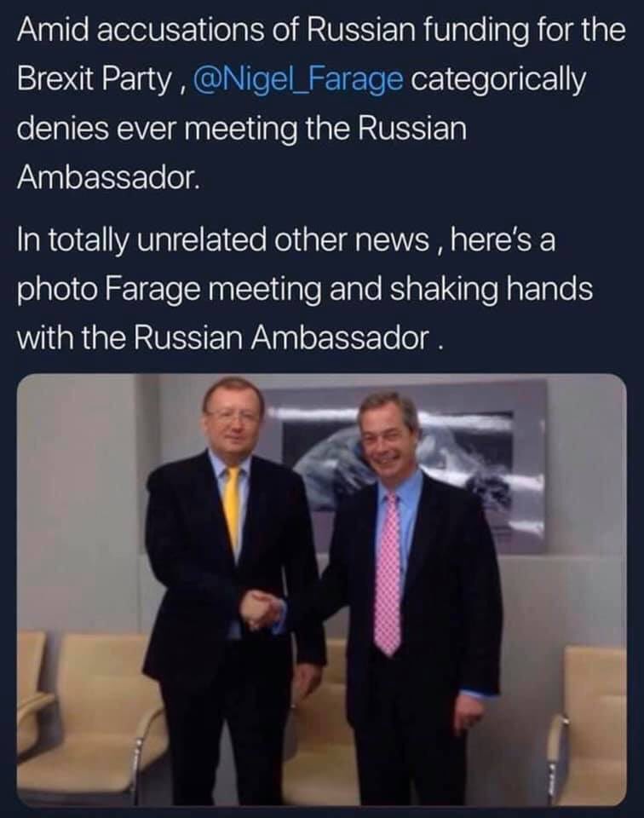Viewport: 644px width, 818px height.
Task: Click the phrase 'shaking hands' in the tweet
Action: [x=492, y=289]
